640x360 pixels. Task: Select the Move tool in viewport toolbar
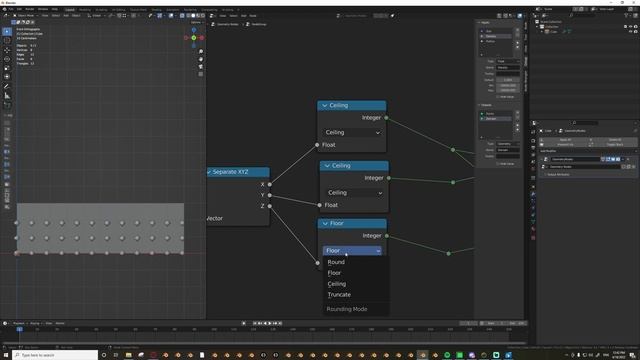(7, 50)
